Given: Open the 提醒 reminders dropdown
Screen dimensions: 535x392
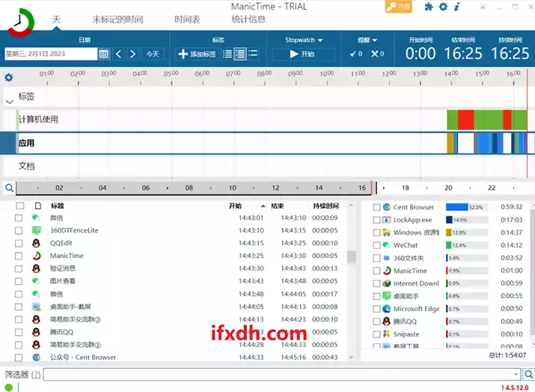Looking at the screenshot, I should (x=367, y=40).
